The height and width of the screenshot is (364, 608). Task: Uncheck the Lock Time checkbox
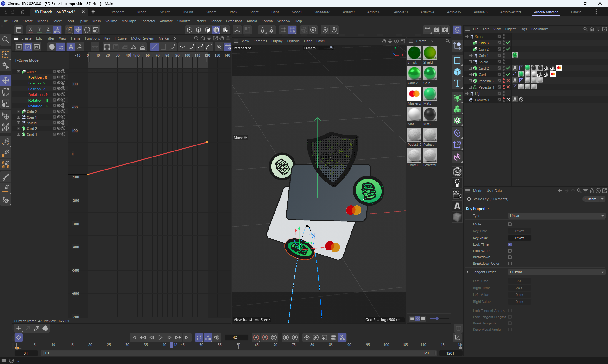(x=510, y=244)
